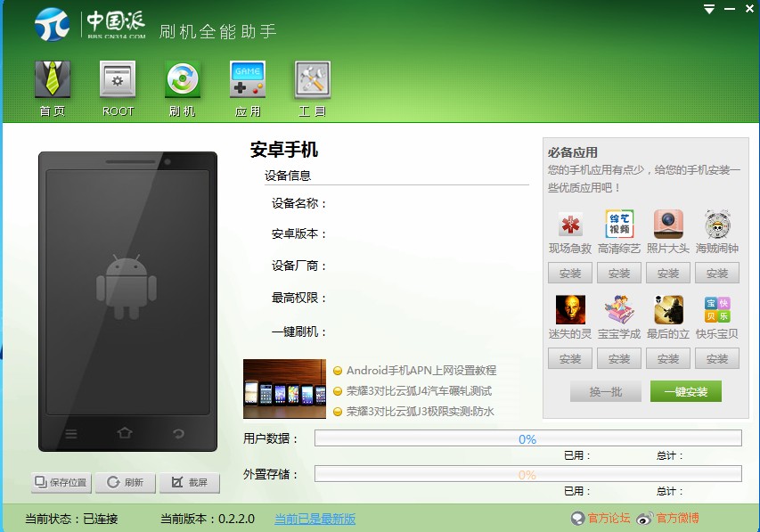Open the 刷机 flashing icon

coord(183,78)
